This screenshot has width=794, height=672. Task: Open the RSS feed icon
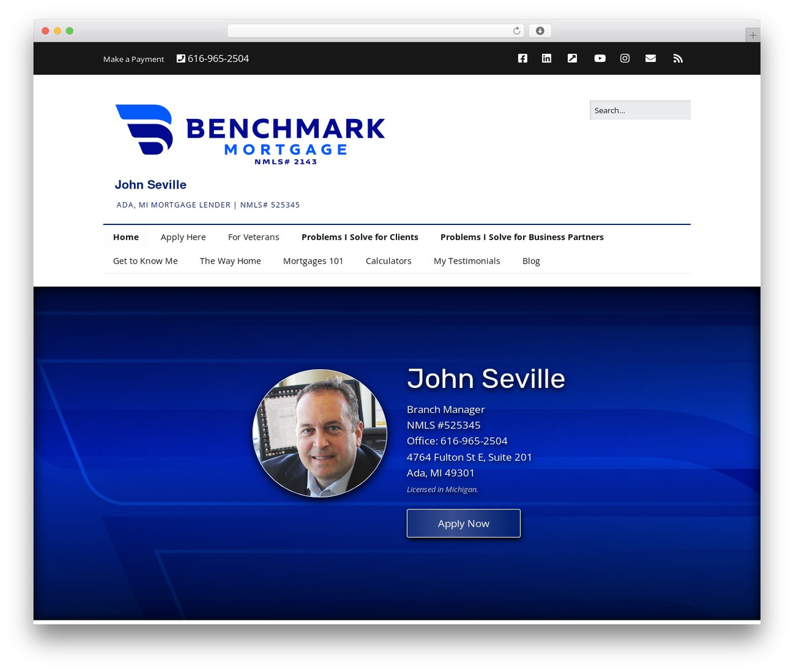pos(678,58)
